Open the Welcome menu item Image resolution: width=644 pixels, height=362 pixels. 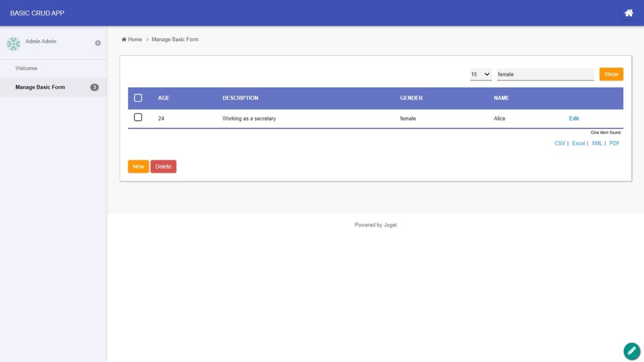pos(26,68)
